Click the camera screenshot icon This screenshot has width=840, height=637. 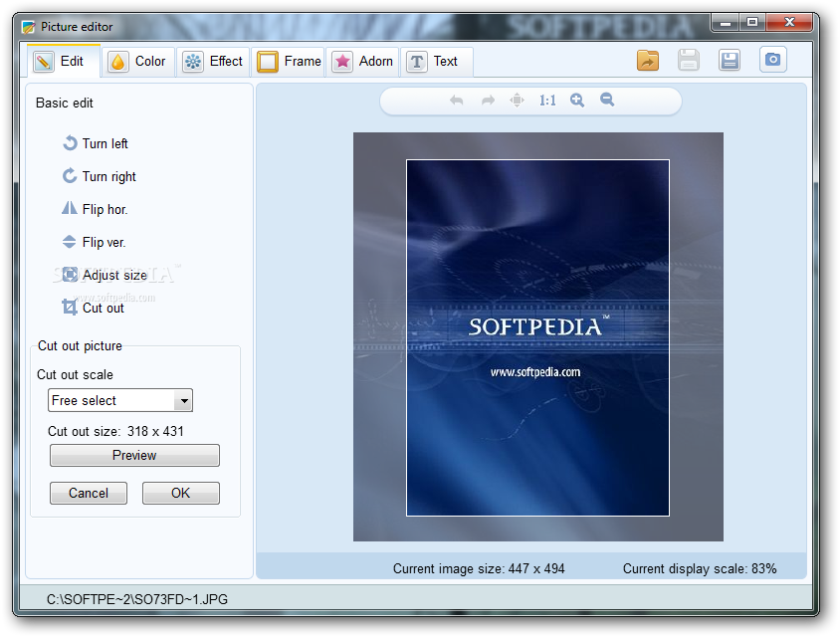click(x=772, y=60)
